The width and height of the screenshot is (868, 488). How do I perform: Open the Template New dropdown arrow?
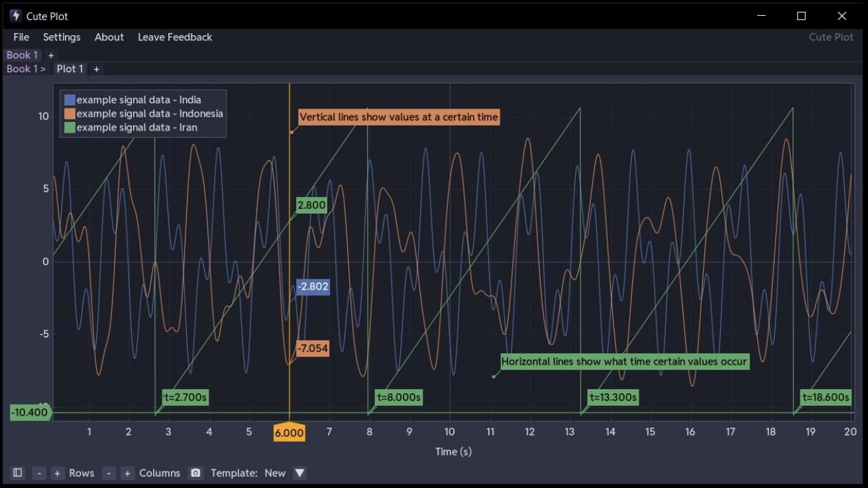(299, 473)
